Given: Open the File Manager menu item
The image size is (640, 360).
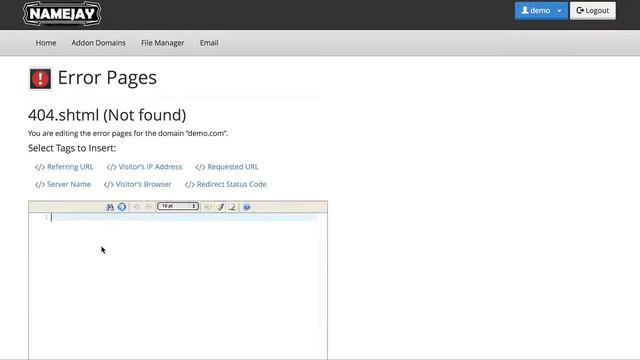Looking at the screenshot, I should point(162,43).
